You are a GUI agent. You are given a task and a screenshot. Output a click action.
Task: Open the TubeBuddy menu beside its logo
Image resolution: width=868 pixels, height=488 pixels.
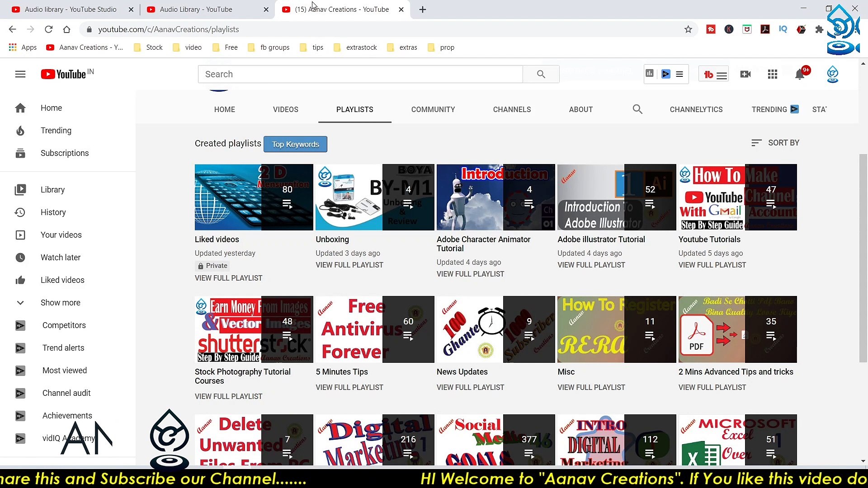click(722, 74)
